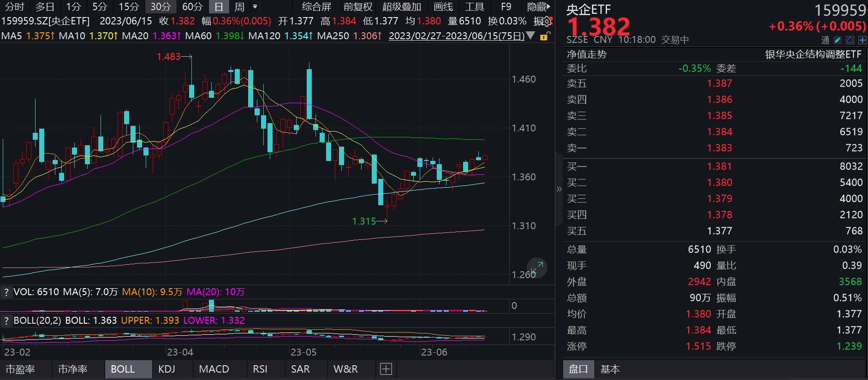Click the MA5 1.375 legend label
This screenshot has height=380, width=868.
[28, 36]
